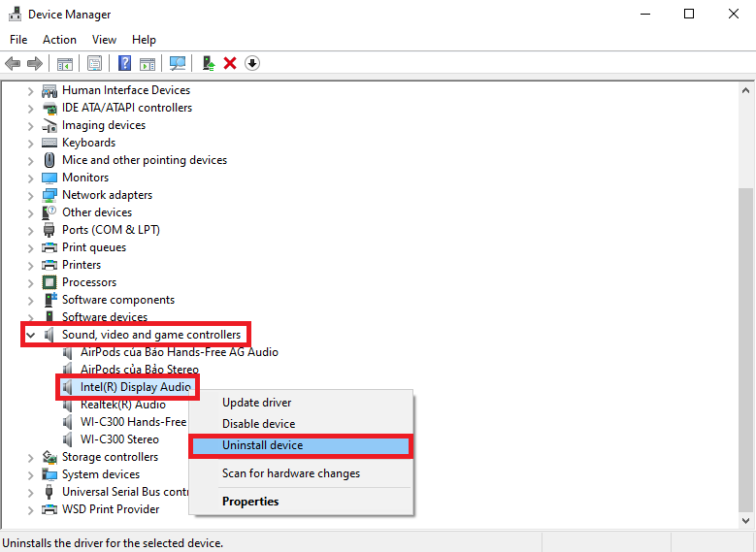This screenshot has height=552, width=756.
Task: Open the Action menu
Action: click(x=59, y=40)
